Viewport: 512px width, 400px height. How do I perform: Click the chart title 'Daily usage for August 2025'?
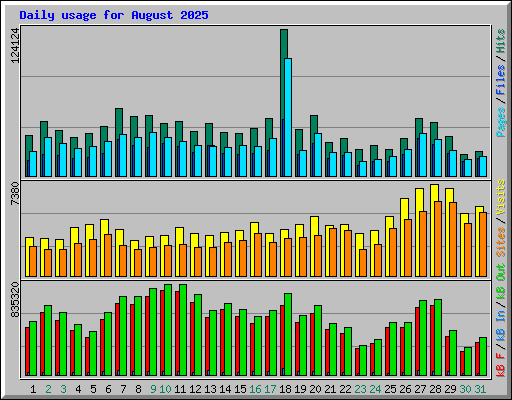pyautogui.click(x=114, y=15)
